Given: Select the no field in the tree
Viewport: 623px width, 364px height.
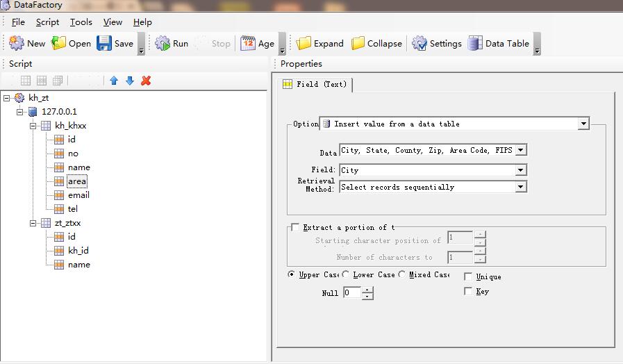Looking at the screenshot, I should (x=73, y=154).
